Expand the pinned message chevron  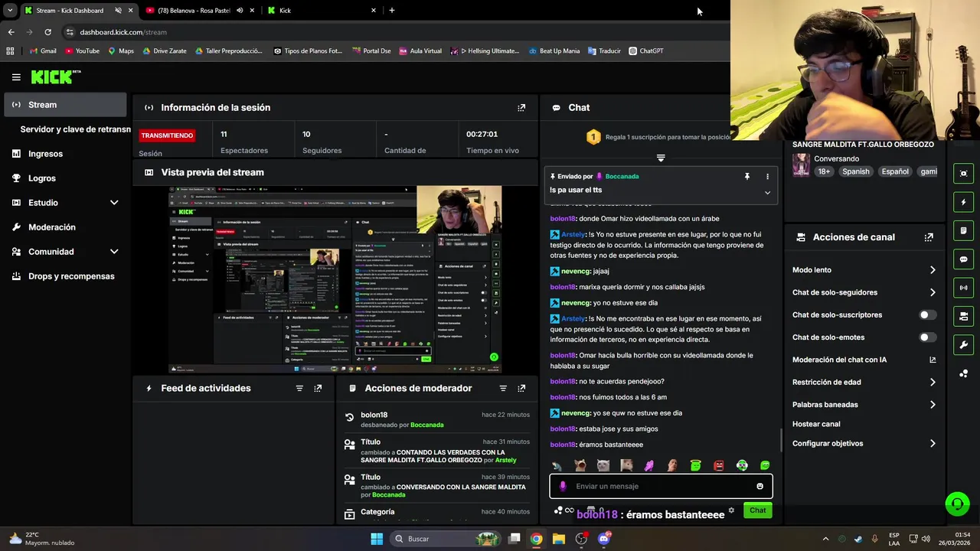[x=767, y=193]
